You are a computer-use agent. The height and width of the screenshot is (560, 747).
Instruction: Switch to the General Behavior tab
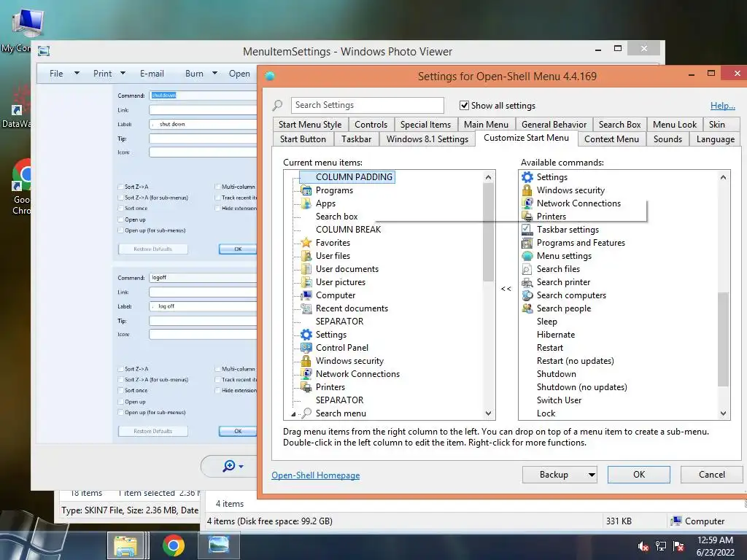(x=554, y=125)
